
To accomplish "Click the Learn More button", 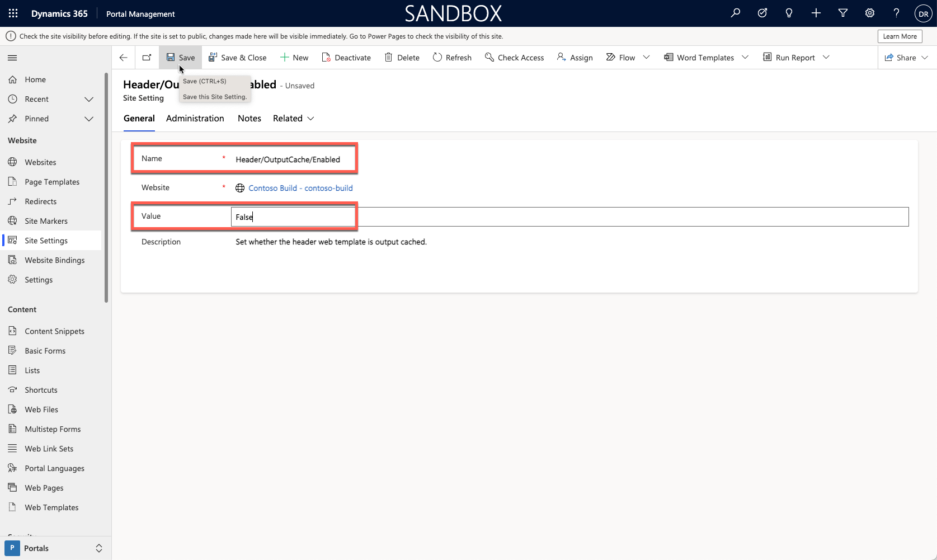I will (x=899, y=36).
